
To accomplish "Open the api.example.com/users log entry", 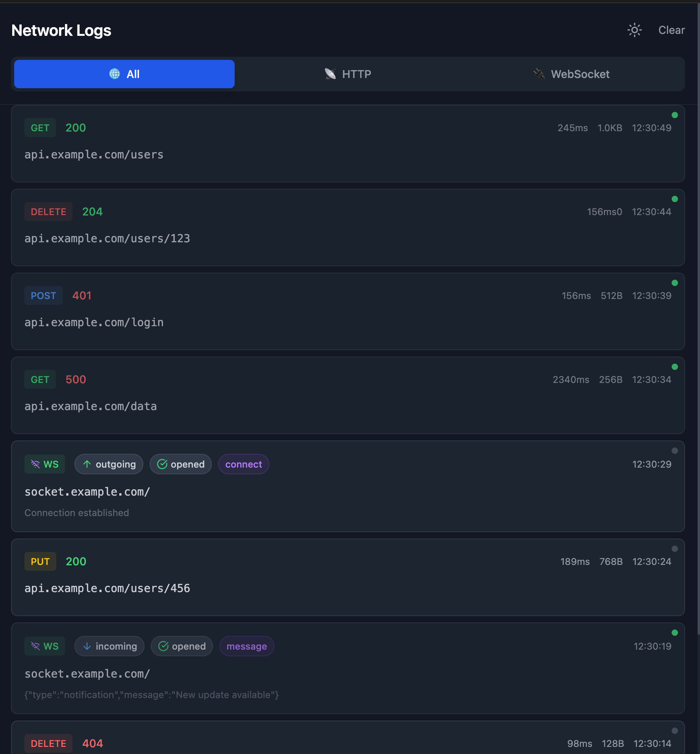I will pyautogui.click(x=348, y=144).
